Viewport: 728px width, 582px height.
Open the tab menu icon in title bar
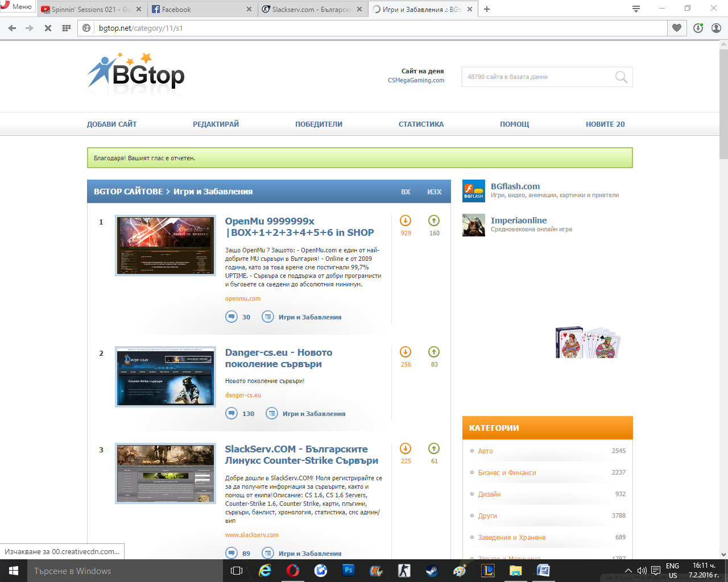click(x=636, y=9)
